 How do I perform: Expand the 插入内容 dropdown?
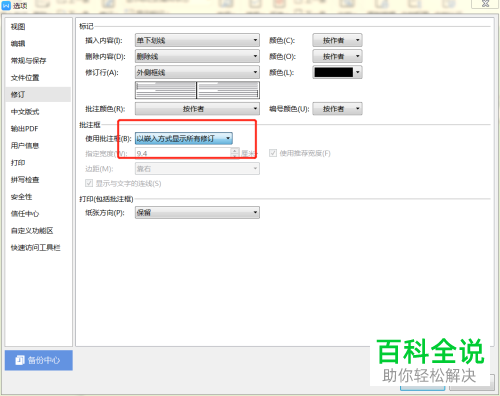pos(197,40)
